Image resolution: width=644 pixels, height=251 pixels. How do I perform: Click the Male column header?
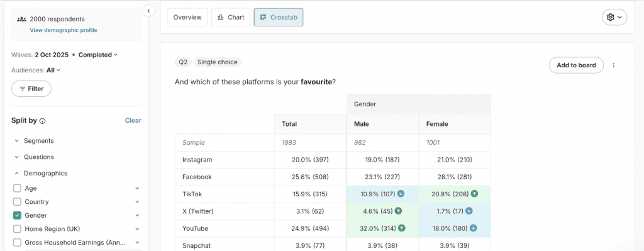(x=383, y=124)
